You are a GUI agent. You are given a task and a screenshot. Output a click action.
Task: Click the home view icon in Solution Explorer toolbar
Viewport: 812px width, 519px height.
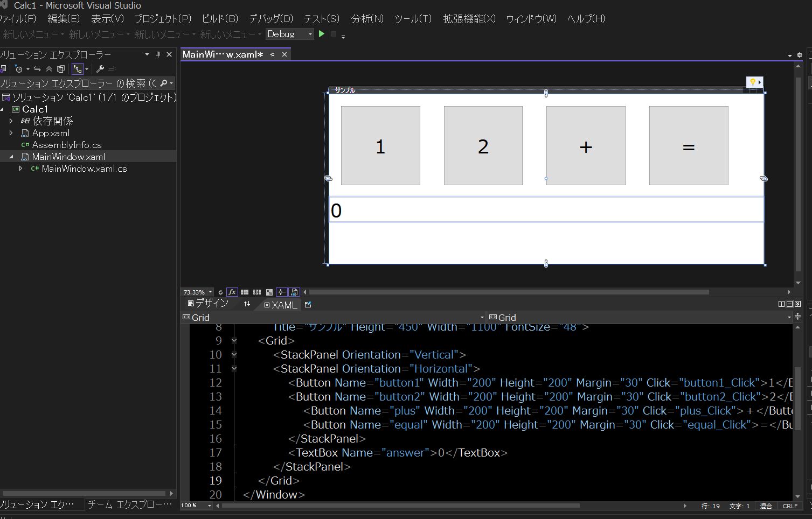pos(3,69)
